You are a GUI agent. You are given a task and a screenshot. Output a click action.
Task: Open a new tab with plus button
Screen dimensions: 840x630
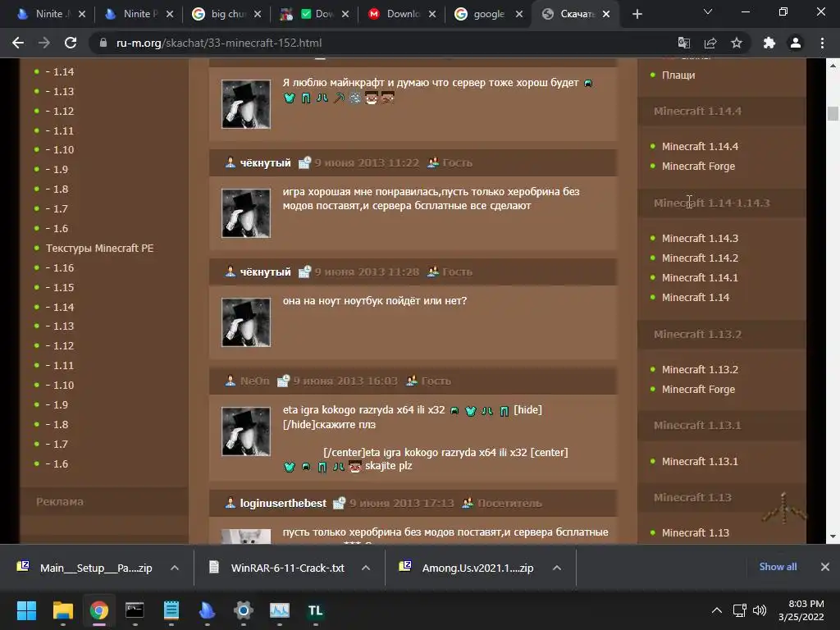click(x=637, y=14)
